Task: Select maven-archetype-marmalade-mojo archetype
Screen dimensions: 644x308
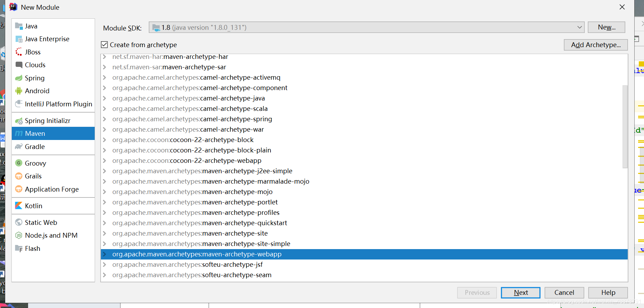Action: click(364, 182)
